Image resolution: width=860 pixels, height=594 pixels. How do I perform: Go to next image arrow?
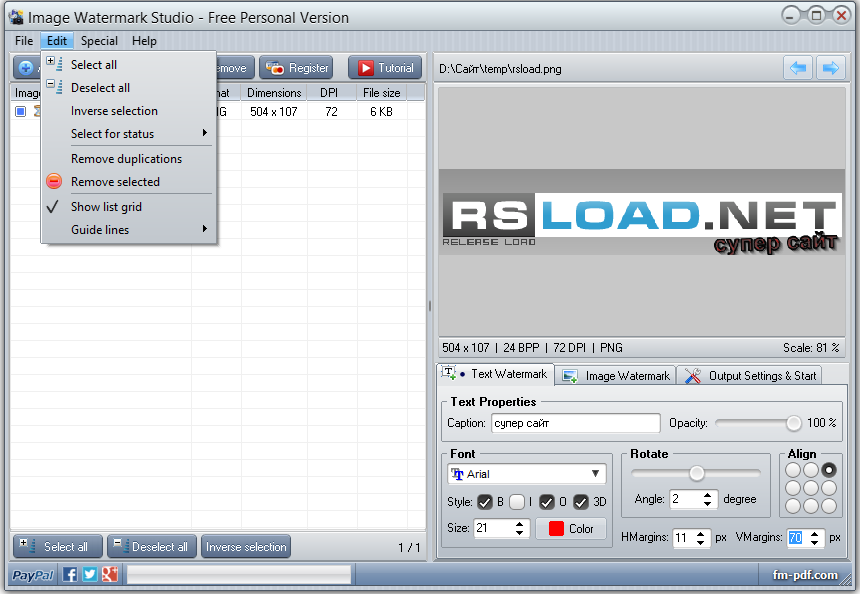click(x=830, y=68)
